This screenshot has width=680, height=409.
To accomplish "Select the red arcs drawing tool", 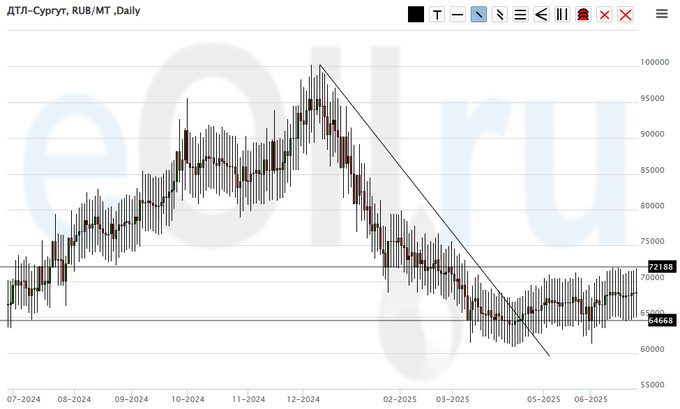I will 583,14.
